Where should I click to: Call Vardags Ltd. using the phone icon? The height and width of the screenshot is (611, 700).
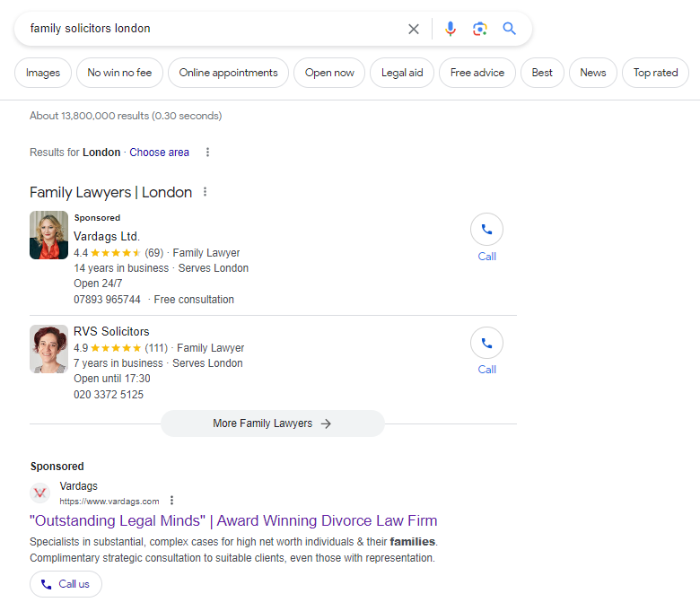486,230
